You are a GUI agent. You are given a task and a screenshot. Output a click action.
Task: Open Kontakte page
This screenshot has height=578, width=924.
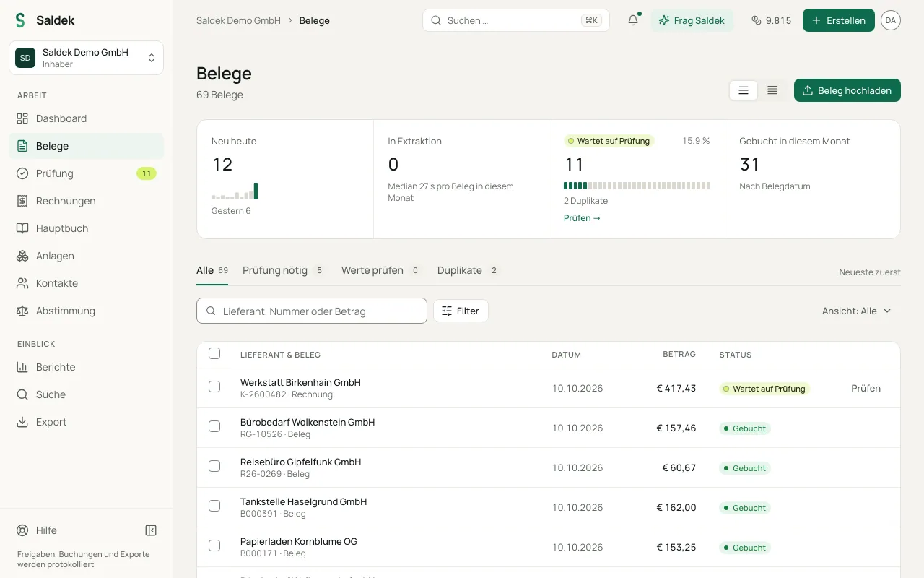pos(87,283)
